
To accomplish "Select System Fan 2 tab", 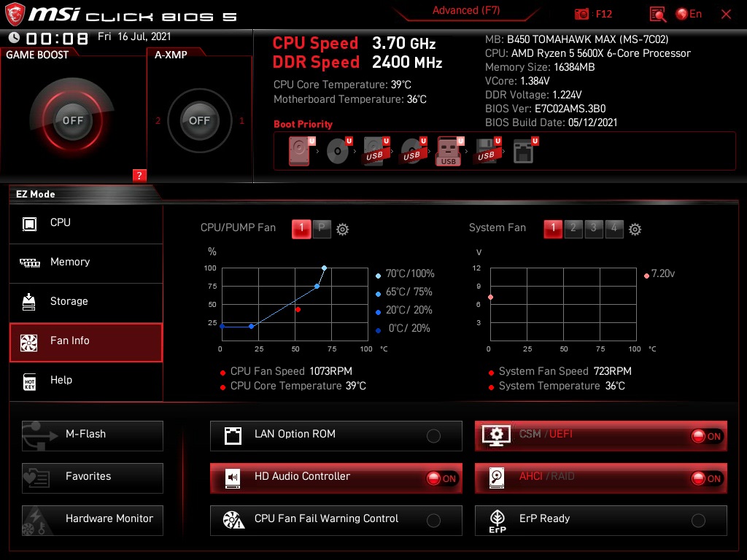I will pyautogui.click(x=573, y=229).
